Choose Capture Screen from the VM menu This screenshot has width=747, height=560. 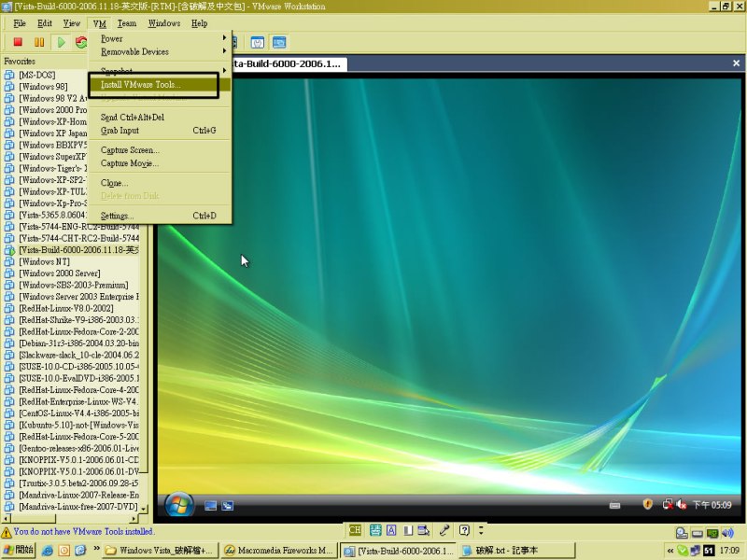coord(160,150)
